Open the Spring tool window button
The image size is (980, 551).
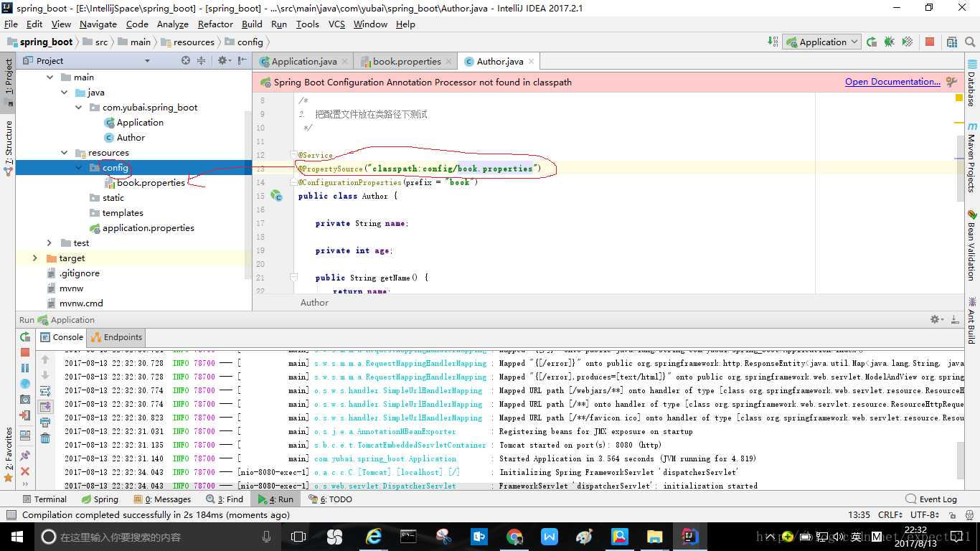[x=100, y=499]
